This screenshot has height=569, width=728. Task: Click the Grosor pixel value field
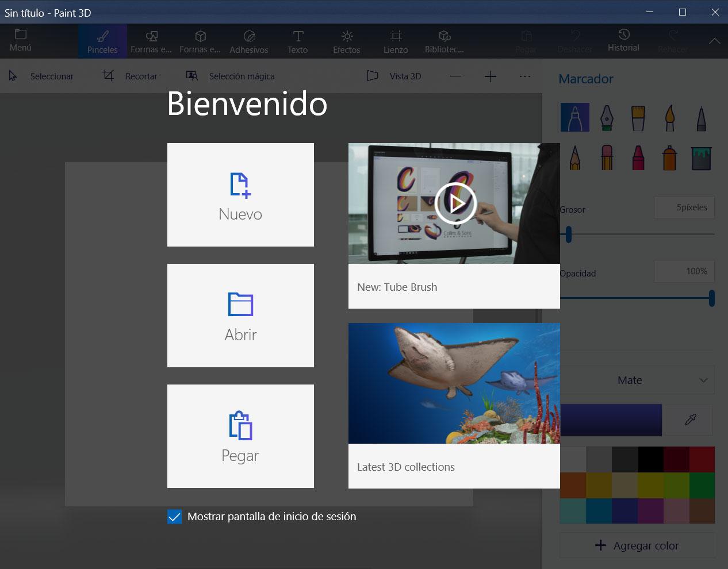[x=684, y=207]
